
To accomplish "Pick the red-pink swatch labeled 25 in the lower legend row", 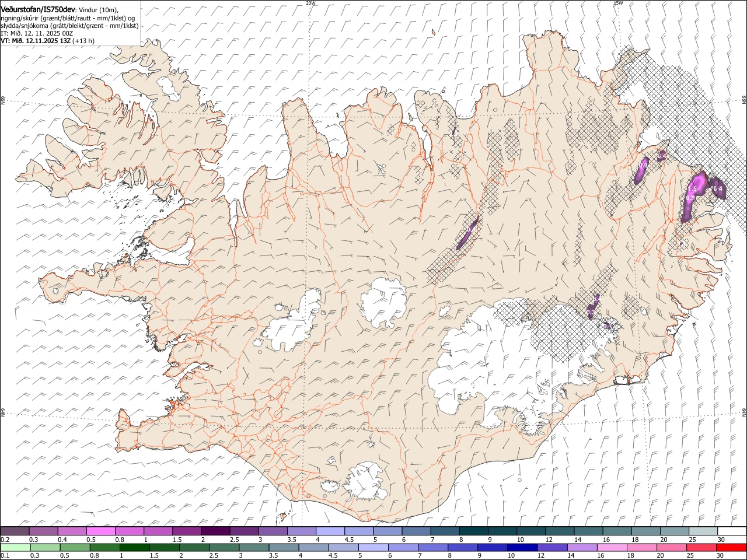I will pos(701,547).
